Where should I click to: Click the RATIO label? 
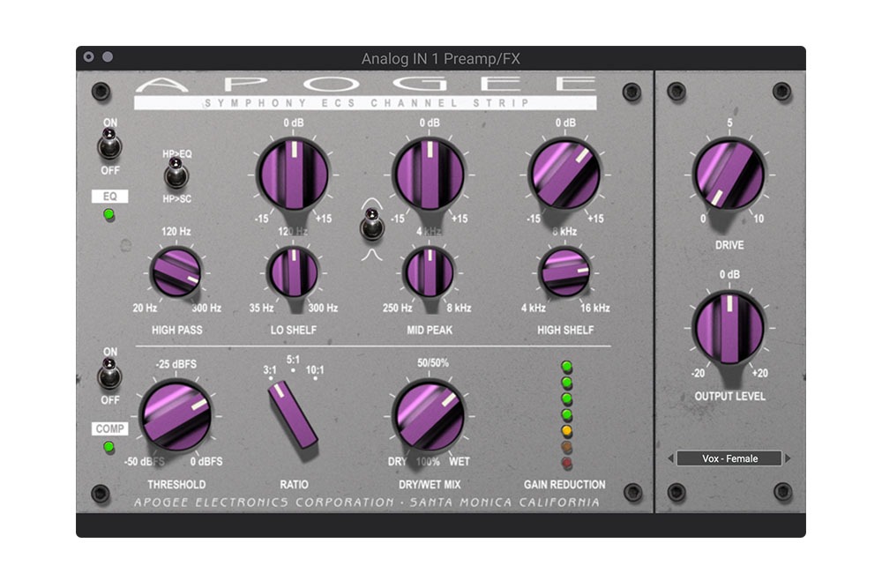coord(294,484)
